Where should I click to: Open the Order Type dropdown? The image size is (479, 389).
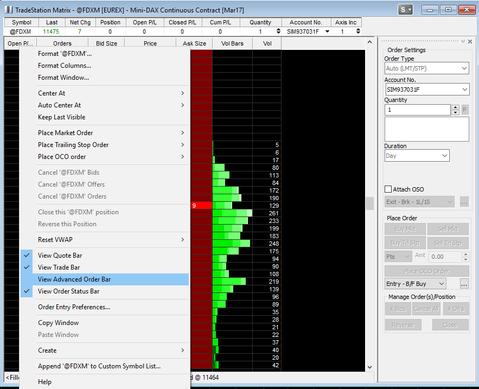coord(427,68)
